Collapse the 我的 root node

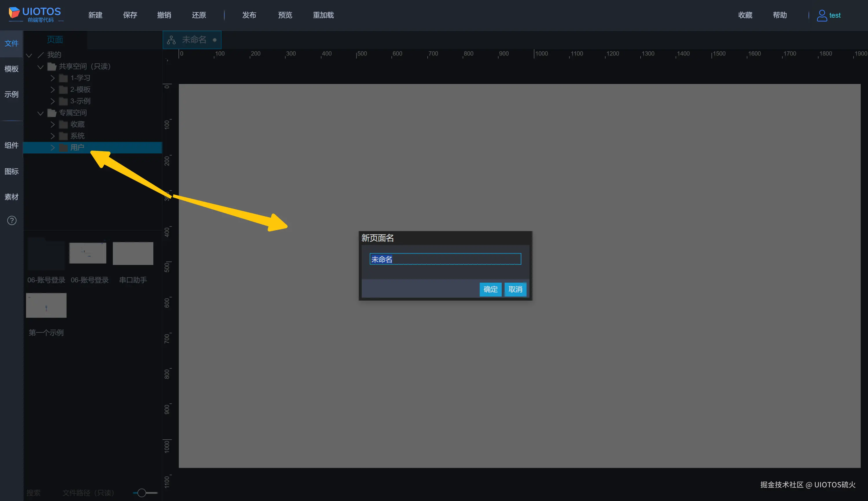[29, 55]
